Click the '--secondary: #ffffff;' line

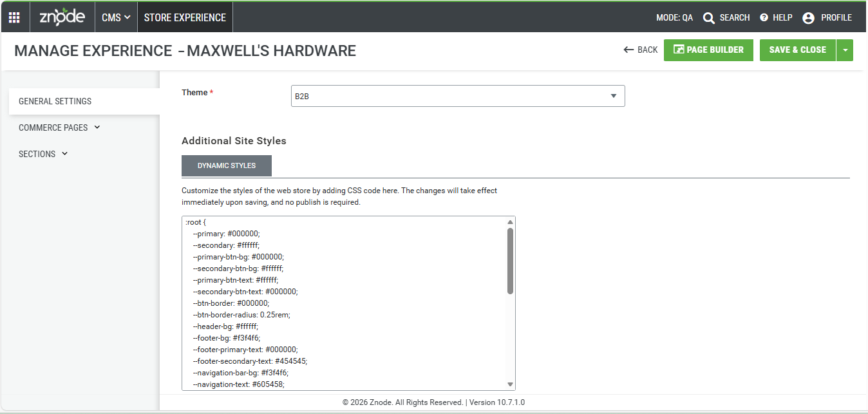226,245
